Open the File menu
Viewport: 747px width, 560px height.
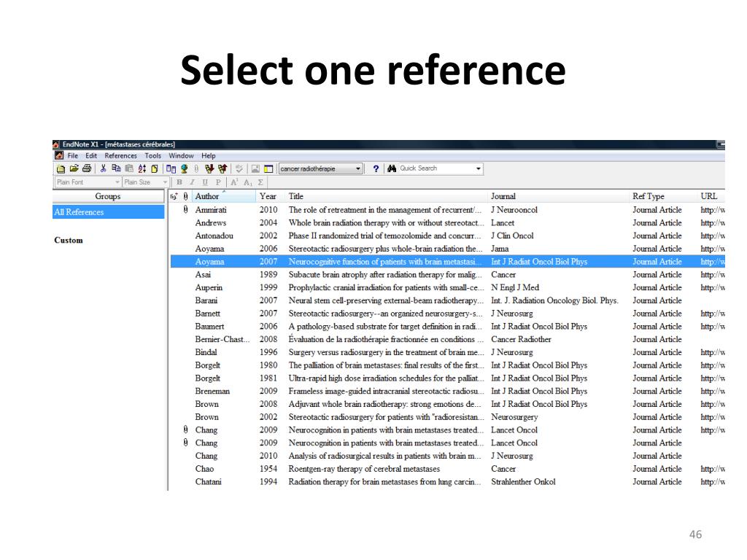pyautogui.click(x=73, y=155)
